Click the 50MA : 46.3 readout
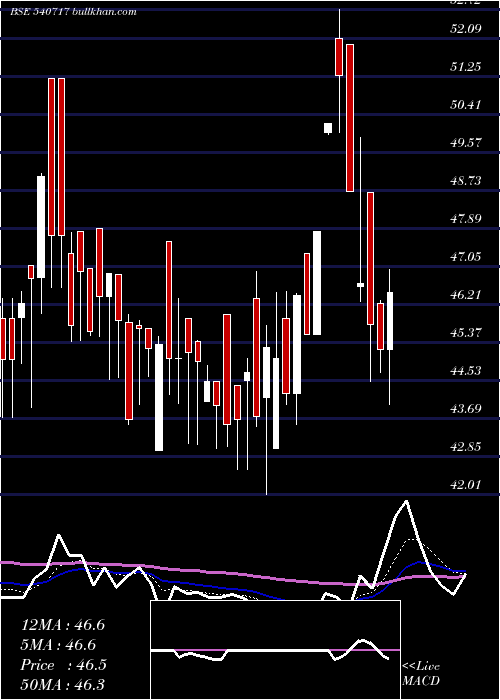The image size is (500, 700). click(x=63, y=685)
